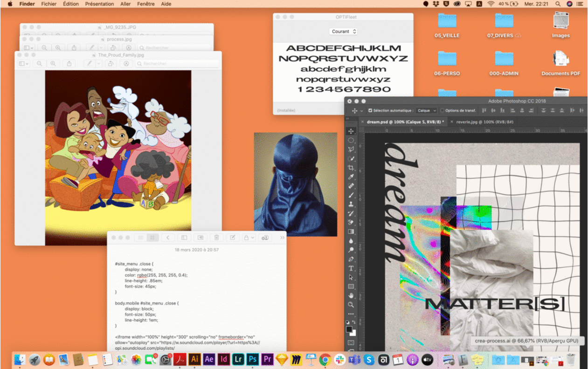Expand the markup options arrow in Preview

pos(99,63)
